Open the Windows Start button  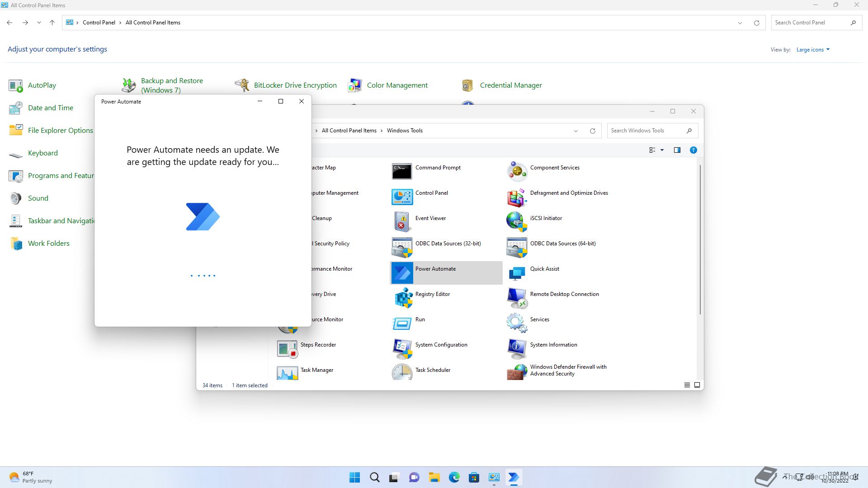coord(355,477)
